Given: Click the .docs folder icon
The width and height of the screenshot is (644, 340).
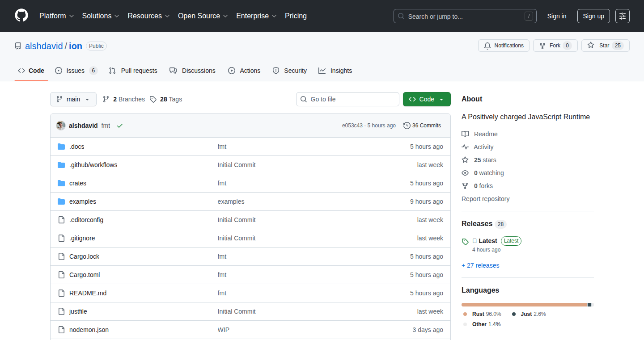Looking at the screenshot, I should [61, 147].
